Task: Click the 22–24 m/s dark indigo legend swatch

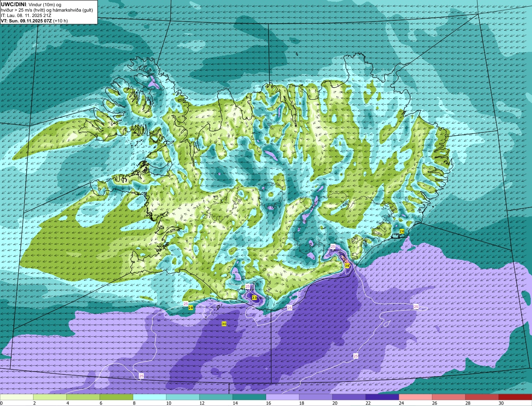Action: click(382, 397)
